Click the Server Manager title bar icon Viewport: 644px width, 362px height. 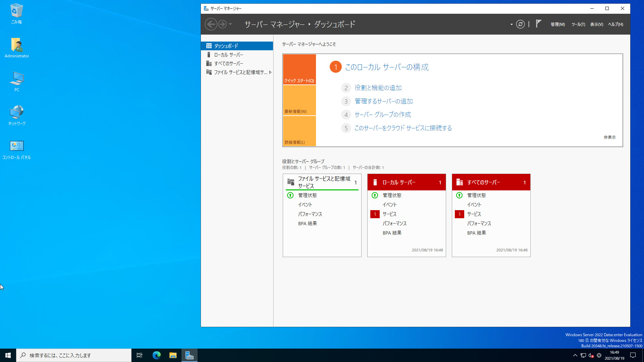click(x=206, y=9)
